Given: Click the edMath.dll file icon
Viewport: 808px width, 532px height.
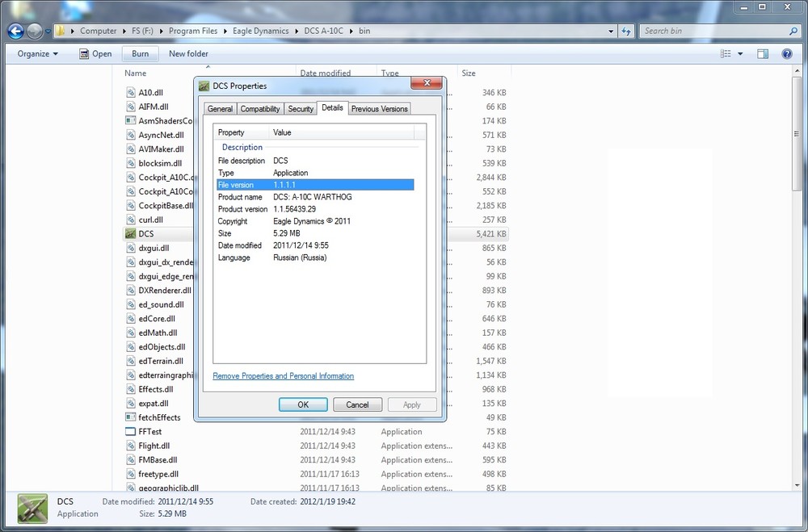Looking at the screenshot, I should coord(131,333).
